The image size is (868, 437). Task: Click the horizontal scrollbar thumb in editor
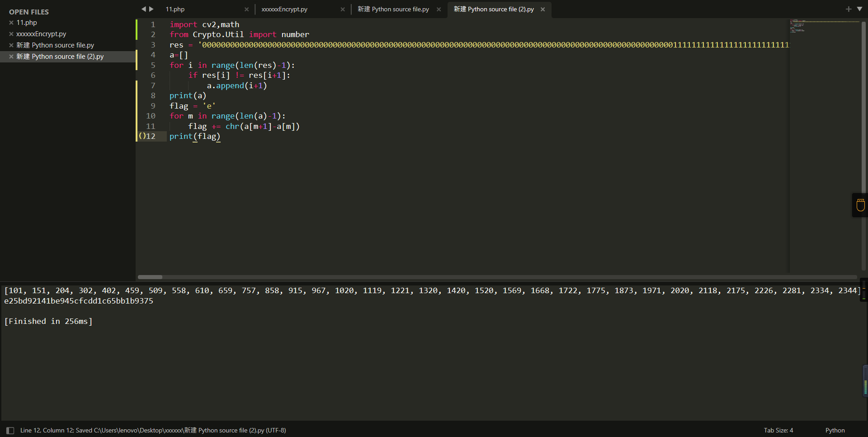[150, 277]
